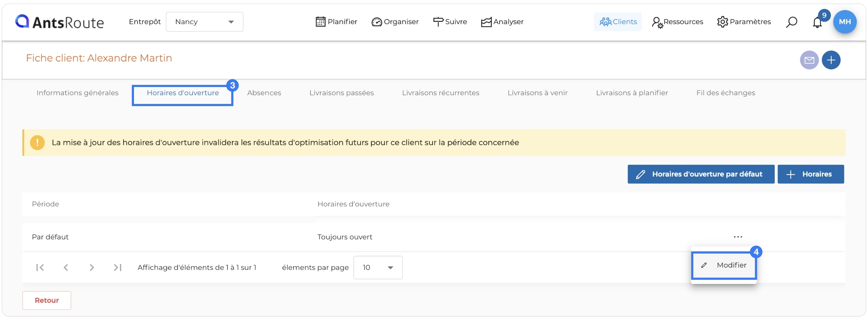Select the Horaires d'ouverture tab

tap(183, 93)
